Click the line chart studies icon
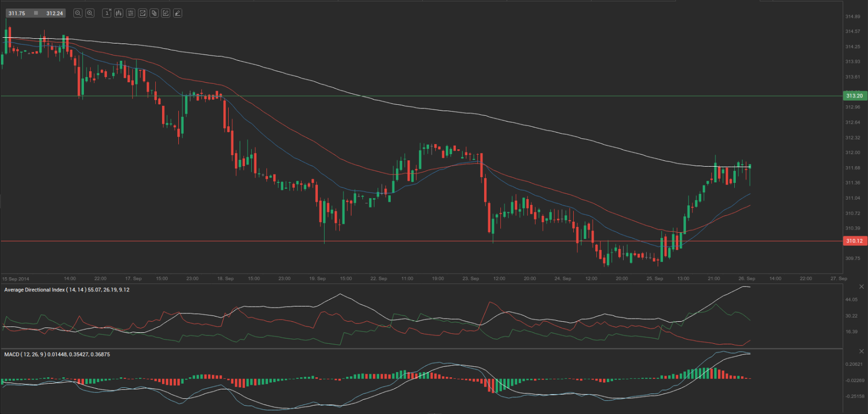 pos(142,13)
